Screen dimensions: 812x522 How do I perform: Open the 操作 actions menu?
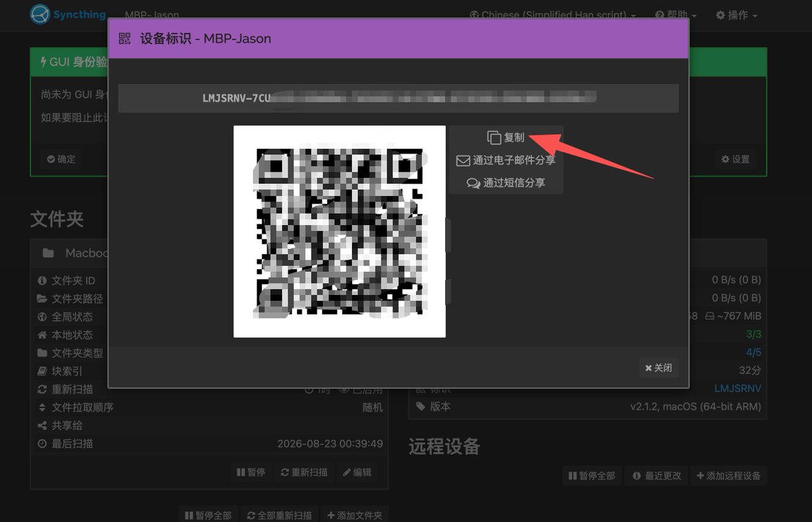737,15
